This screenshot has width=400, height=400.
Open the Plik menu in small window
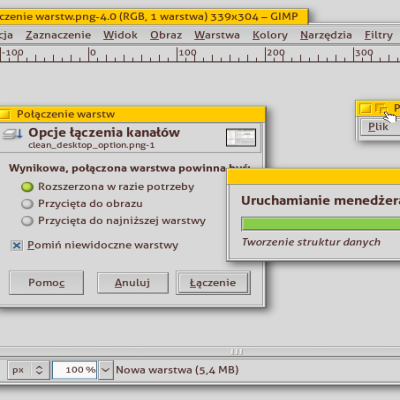(x=378, y=127)
